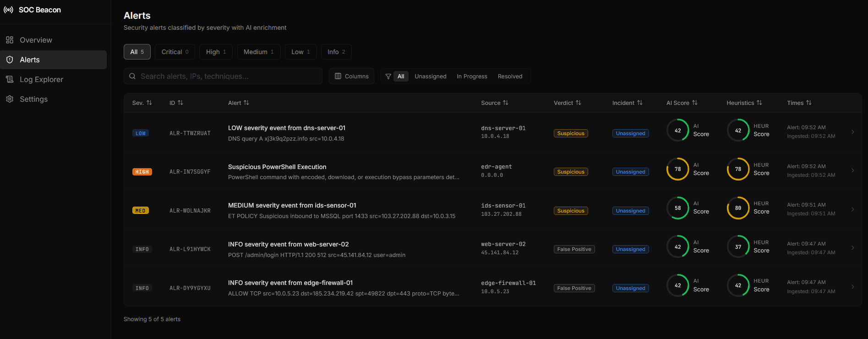Select the Critical severity tab
The width and height of the screenshot is (868, 339).
click(175, 52)
